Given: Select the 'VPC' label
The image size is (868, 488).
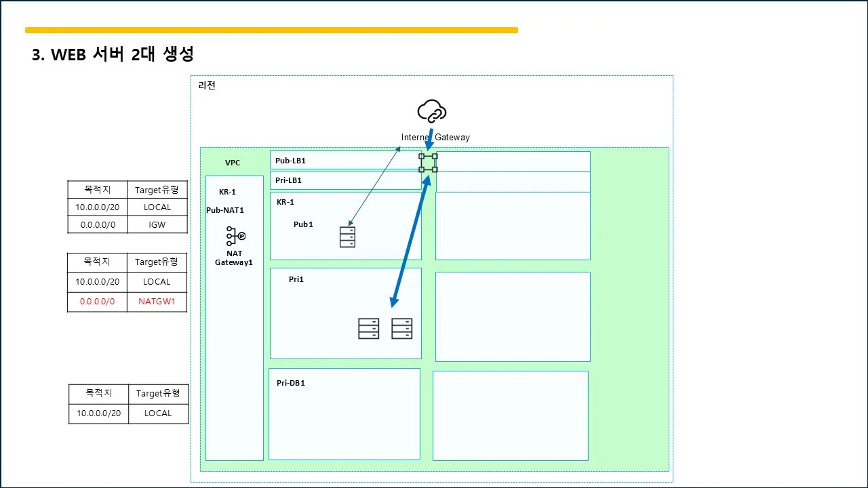Looking at the screenshot, I should tap(233, 163).
